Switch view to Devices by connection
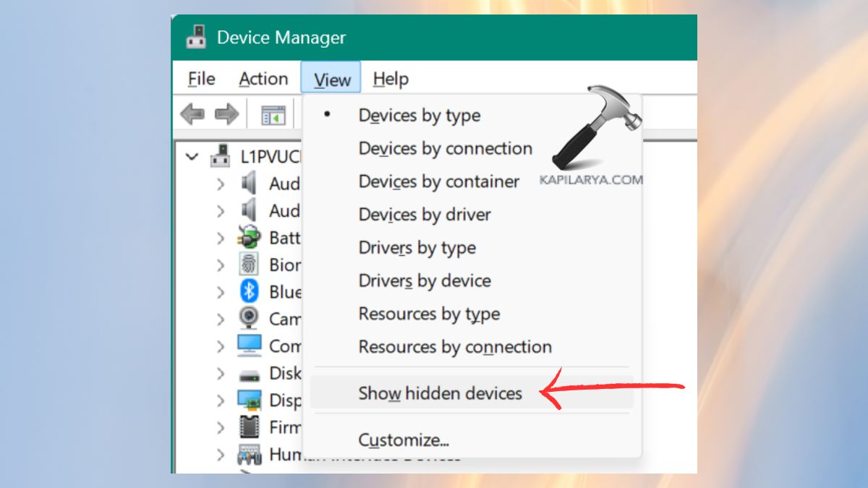Viewport: 868px width, 488px height. click(x=445, y=148)
